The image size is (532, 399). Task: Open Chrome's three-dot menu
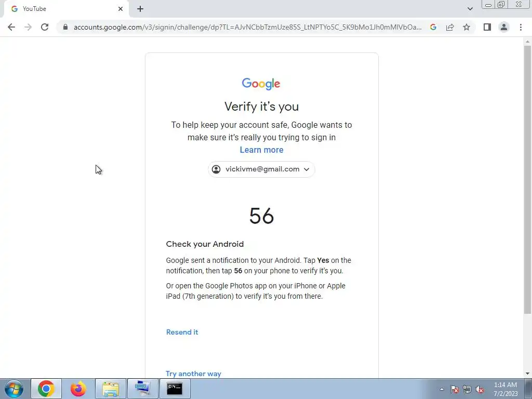point(521,27)
